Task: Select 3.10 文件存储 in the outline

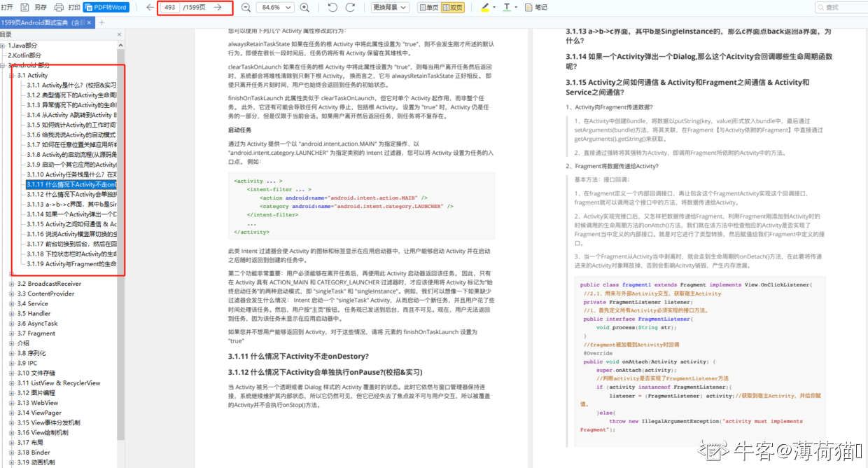Action: pos(36,373)
